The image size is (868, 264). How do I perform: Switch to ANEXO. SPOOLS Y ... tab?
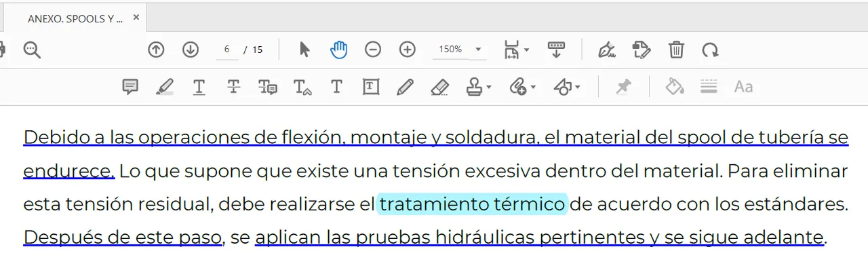[75, 18]
